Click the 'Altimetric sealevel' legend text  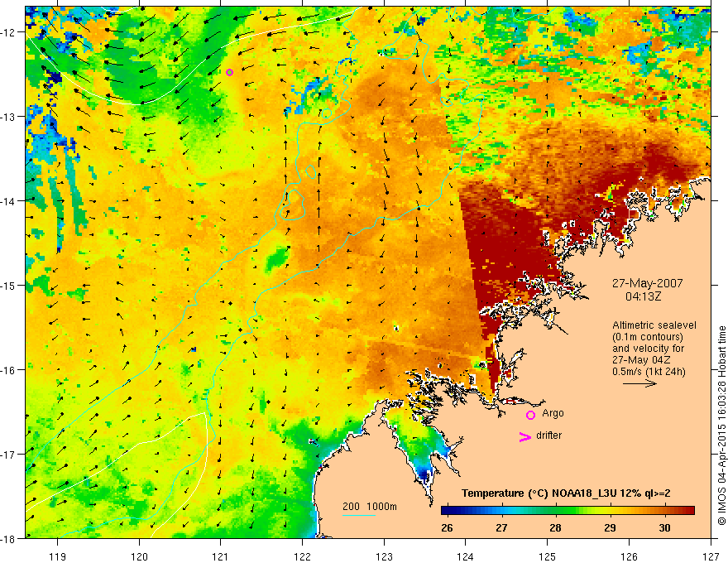tap(654, 325)
